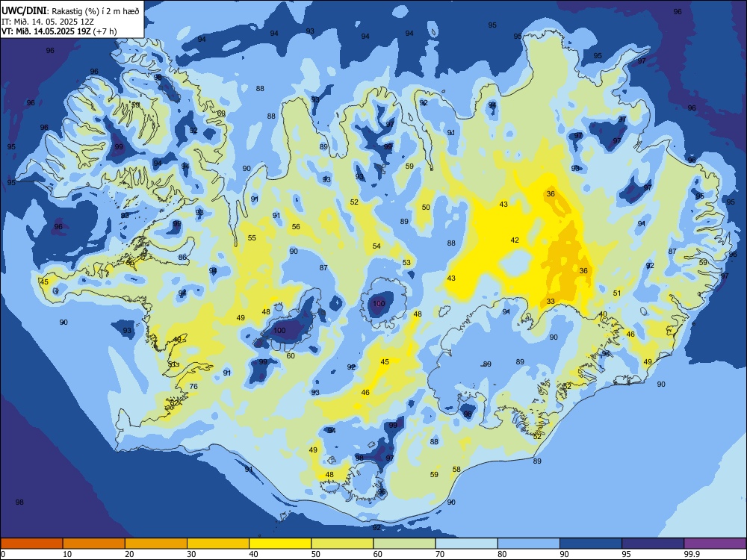Click the humidity value '86' on the map

pyautogui.click(x=182, y=257)
